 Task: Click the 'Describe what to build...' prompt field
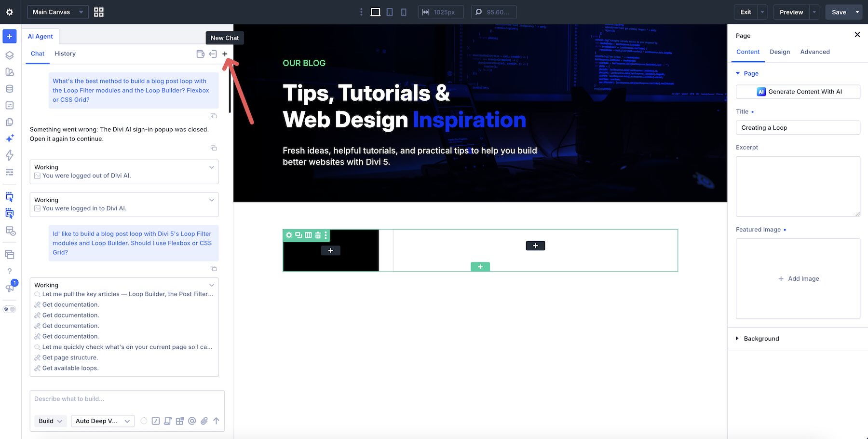pos(127,399)
